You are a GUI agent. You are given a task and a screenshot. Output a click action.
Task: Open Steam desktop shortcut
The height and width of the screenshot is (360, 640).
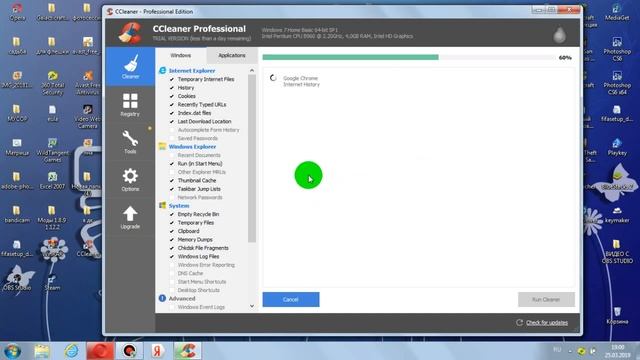[52, 282]
